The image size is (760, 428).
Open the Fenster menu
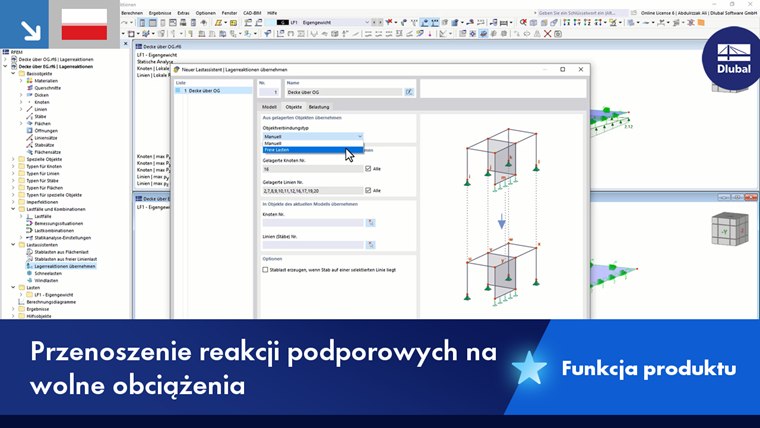pyautogui.click(x=229, y=13)
